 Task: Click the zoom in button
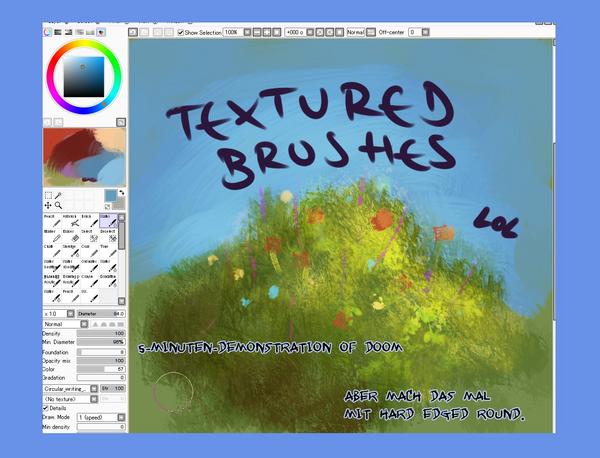(267, 33)
